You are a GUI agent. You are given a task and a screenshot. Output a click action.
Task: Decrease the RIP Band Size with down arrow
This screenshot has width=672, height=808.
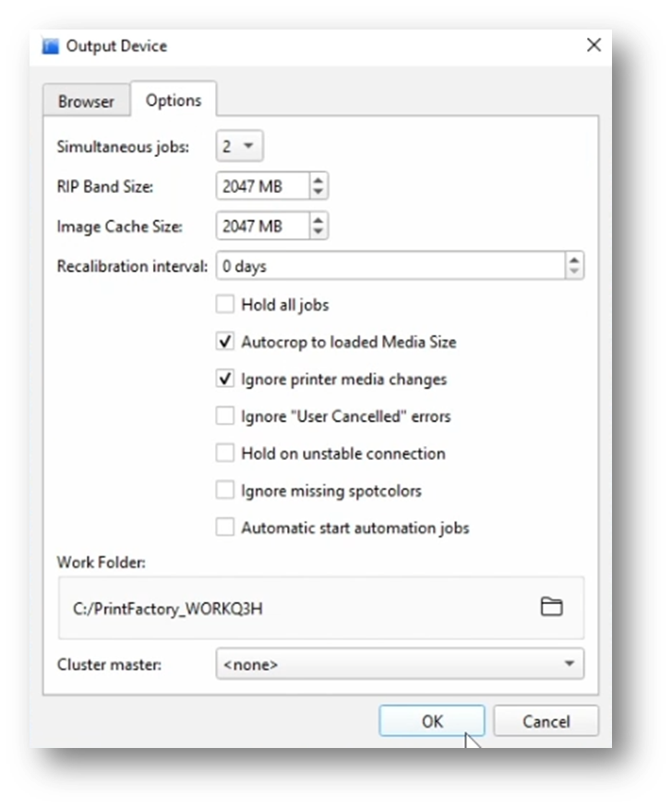point(318,192)
